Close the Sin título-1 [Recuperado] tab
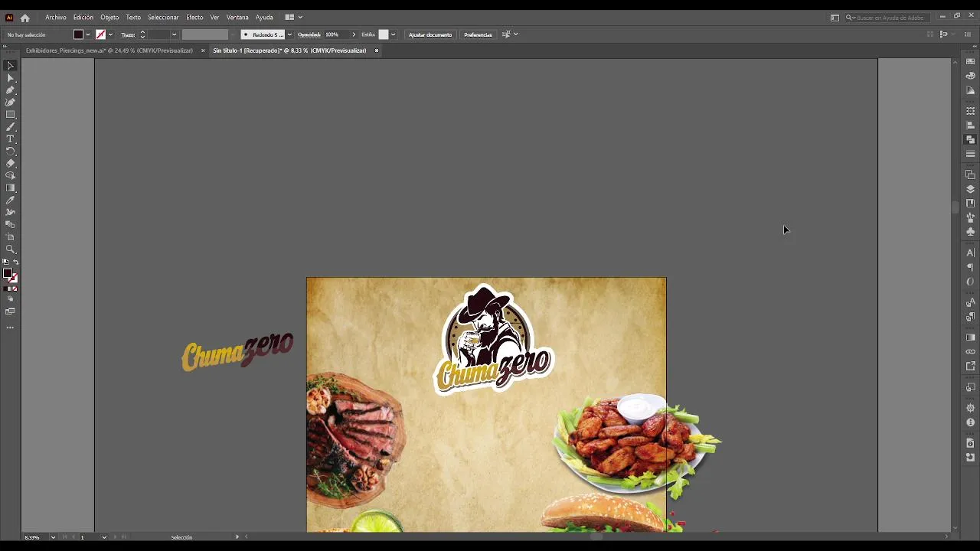The image size is (980, 551). click(x=377, y=51)
